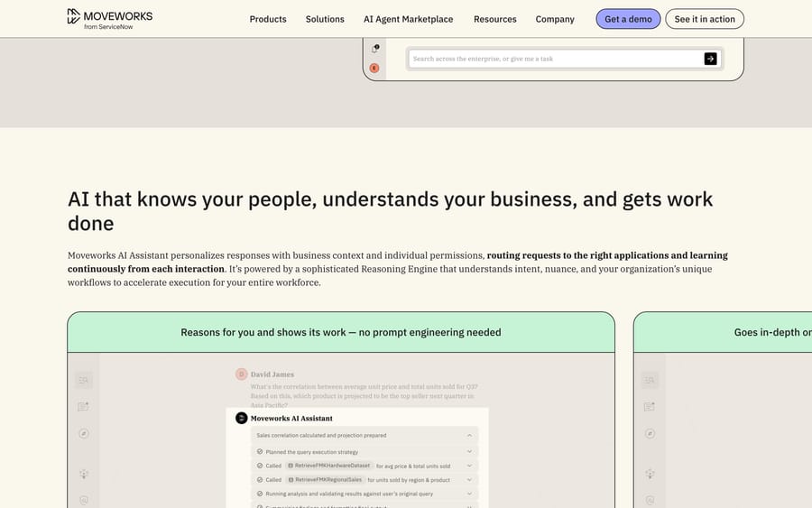Expand 'Planned the query execution strategy' chevron
Viewport: 812px width, 508px height.
[469, 451]
